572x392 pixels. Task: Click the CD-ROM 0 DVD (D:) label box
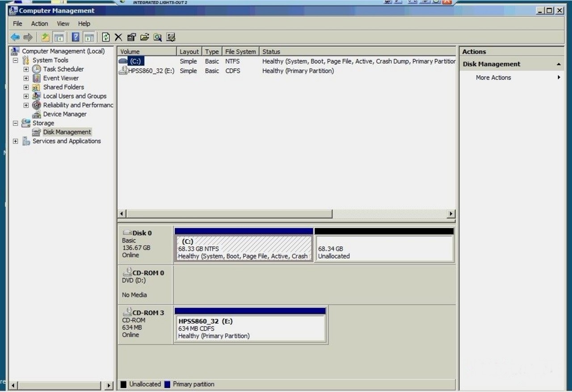click(x=145, y=284)
